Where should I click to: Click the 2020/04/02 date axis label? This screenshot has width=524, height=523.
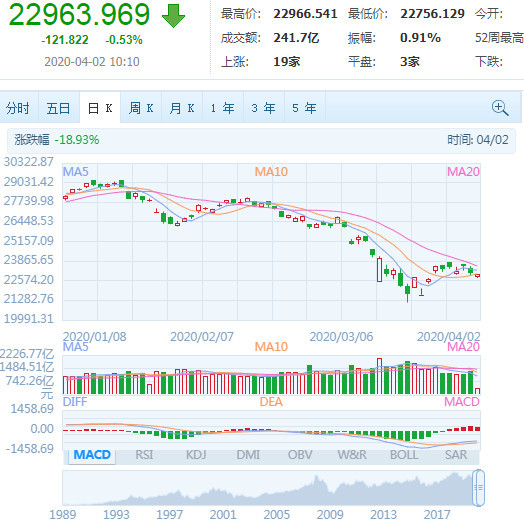tap(448, 337)
